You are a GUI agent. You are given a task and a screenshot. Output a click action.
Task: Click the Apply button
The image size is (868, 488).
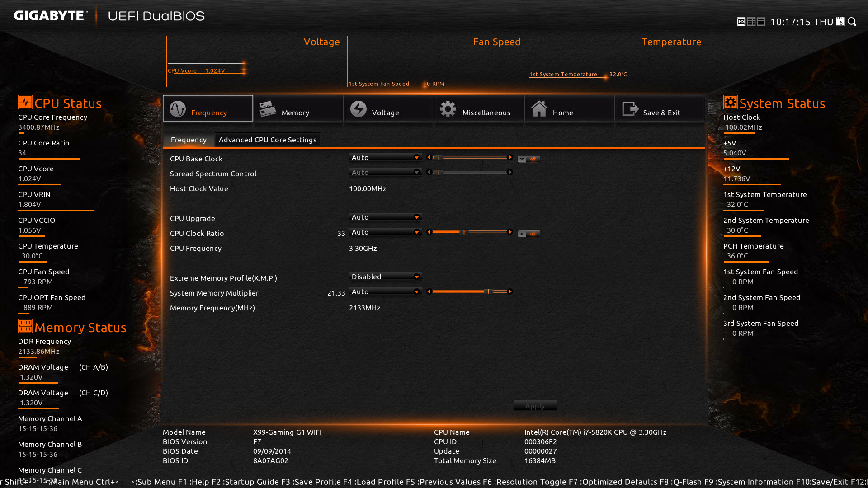point(535,406)
